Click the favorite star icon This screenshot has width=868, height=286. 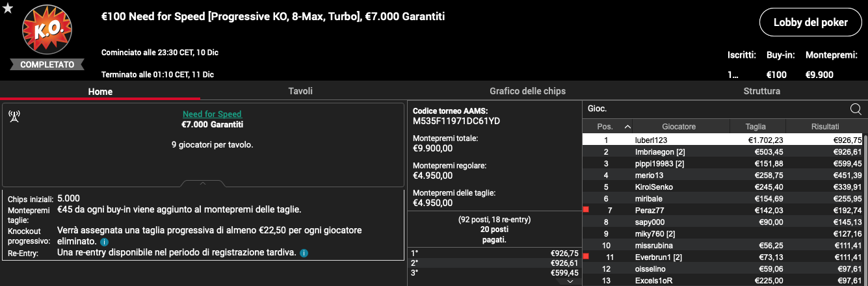tap(8, 7)
